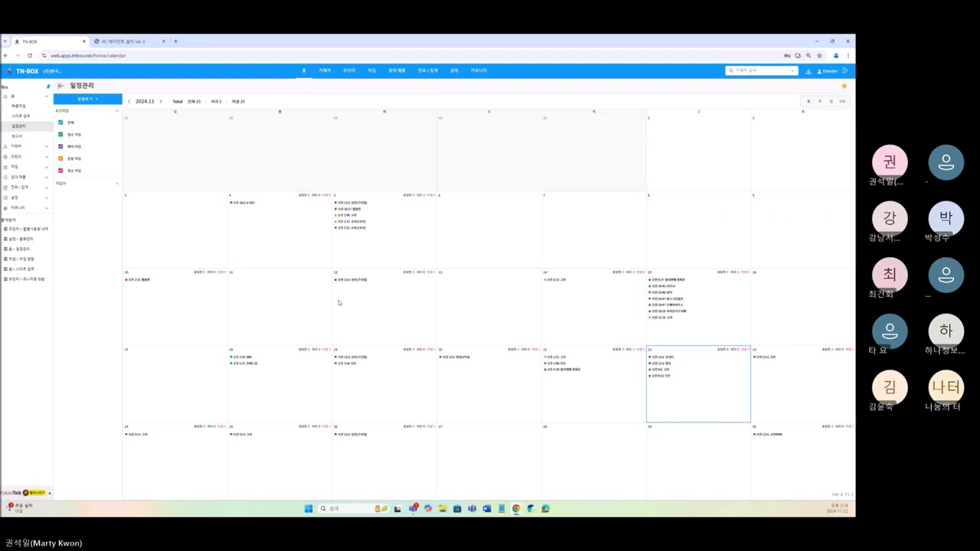980x551 pixels.
Task: Toggle the 접수 작업 checkbox
Action: coord(61,135)
